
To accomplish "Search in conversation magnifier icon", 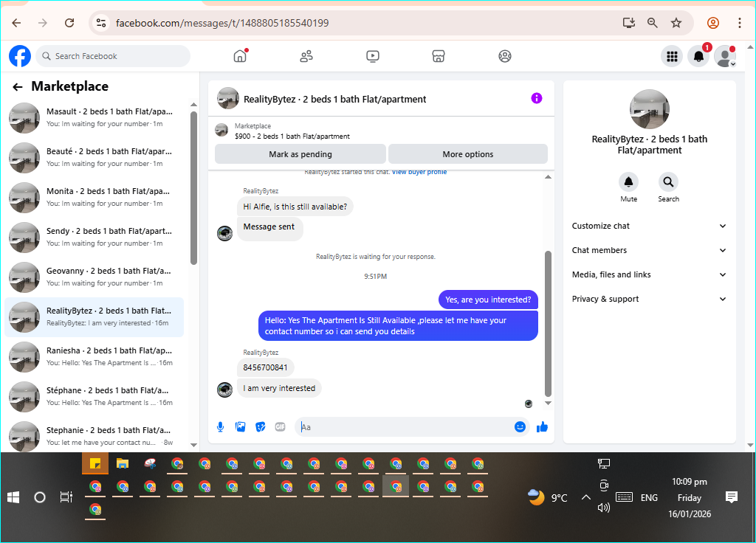I will [x=668, y=181].
